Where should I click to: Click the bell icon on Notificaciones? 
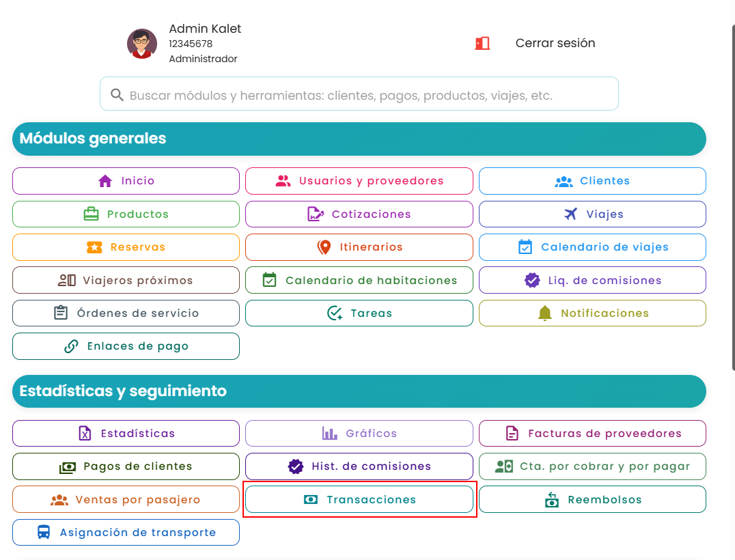coord(544,313)
